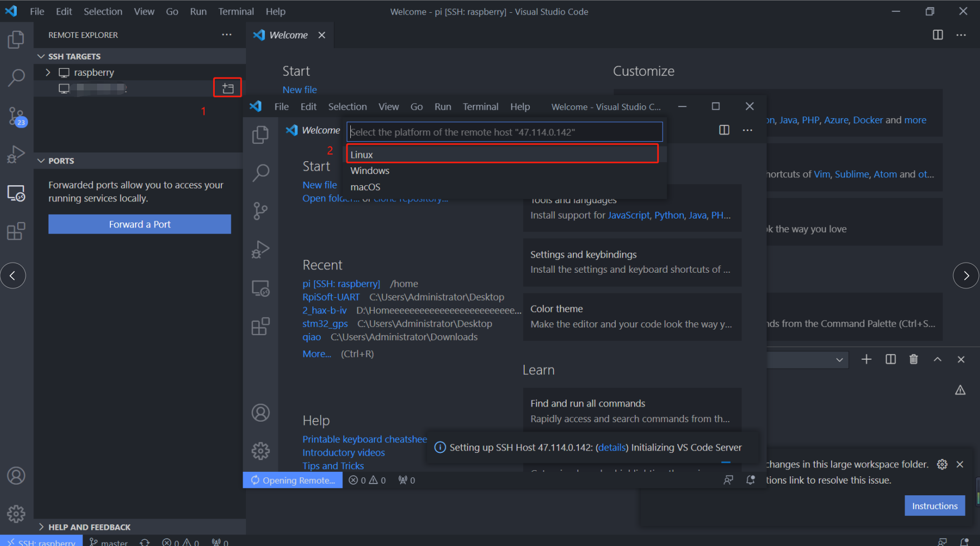Open Extensions in the inner window activity bar
980x546 pixels.
tap(260, 326)
